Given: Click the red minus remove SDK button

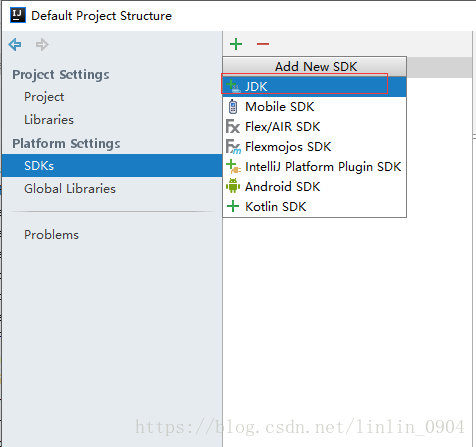Looking at the screenshot, I should (x=263, y=44).
